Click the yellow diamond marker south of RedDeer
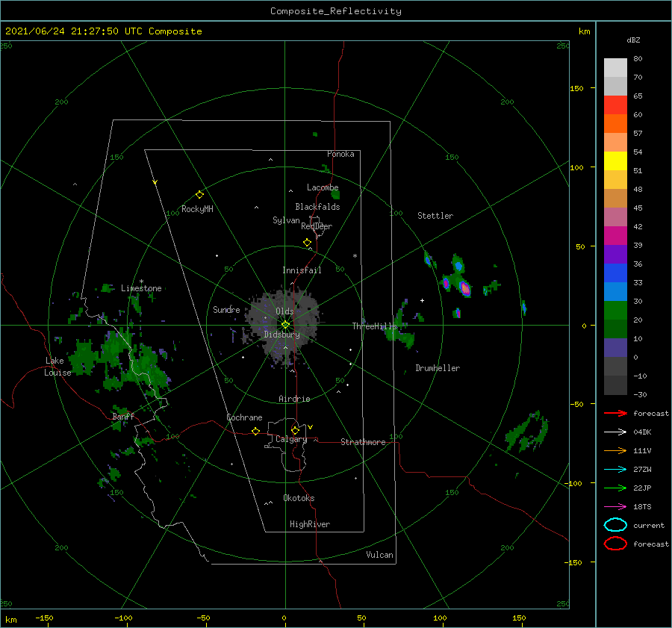 [307, 243]
